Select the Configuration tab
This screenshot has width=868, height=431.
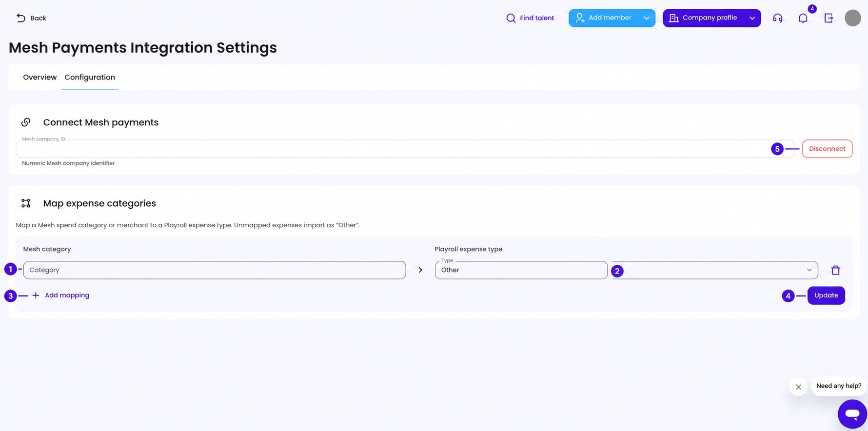pyautogui.click(x=90, y=77)
